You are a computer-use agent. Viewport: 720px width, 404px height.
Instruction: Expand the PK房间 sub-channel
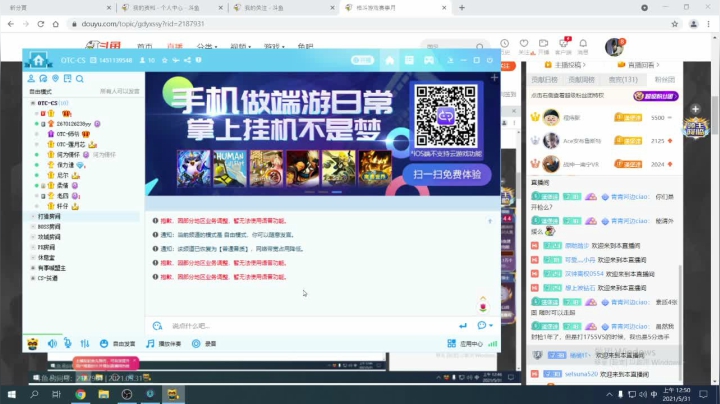tap(33, 247)
